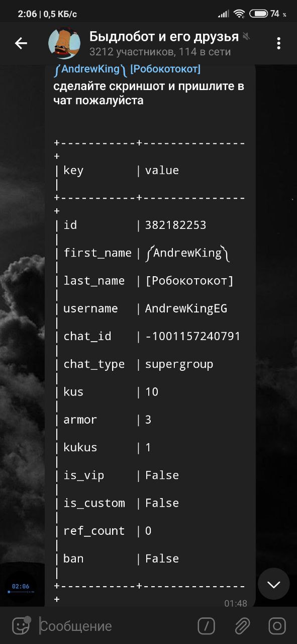The image size is (297, 644).
Task: Tap the armor value 3
Action: point(148,420)
